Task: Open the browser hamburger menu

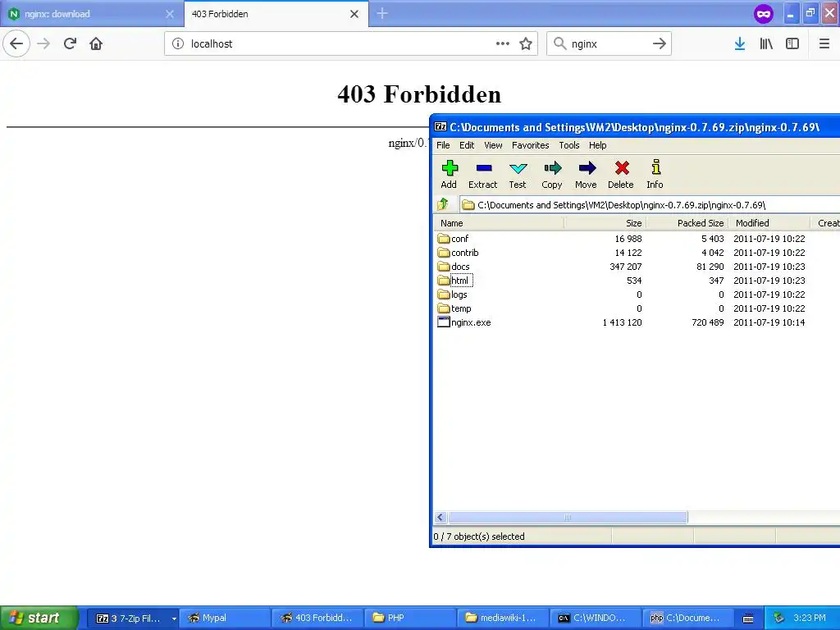Action: (x=824, y=44)
